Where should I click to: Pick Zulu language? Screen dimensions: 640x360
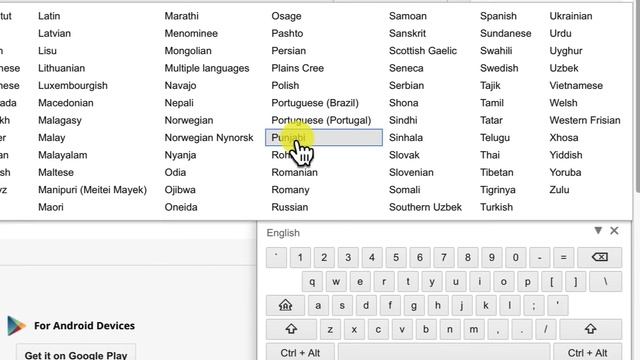click(x=559, y=190)
